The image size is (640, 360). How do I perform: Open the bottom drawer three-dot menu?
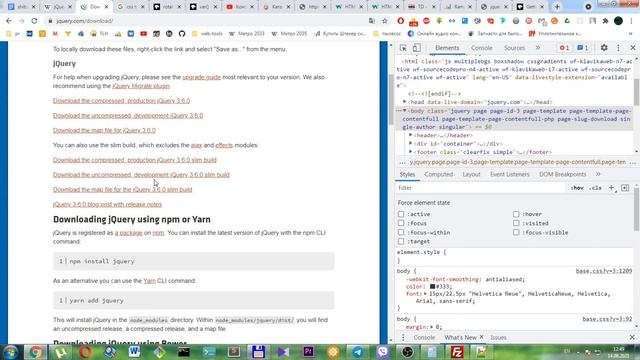tap(403, 337)
